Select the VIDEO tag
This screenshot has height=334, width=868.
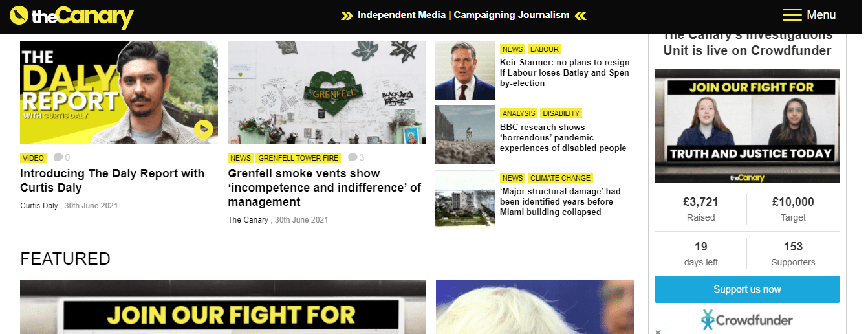(x=34, y=158)
